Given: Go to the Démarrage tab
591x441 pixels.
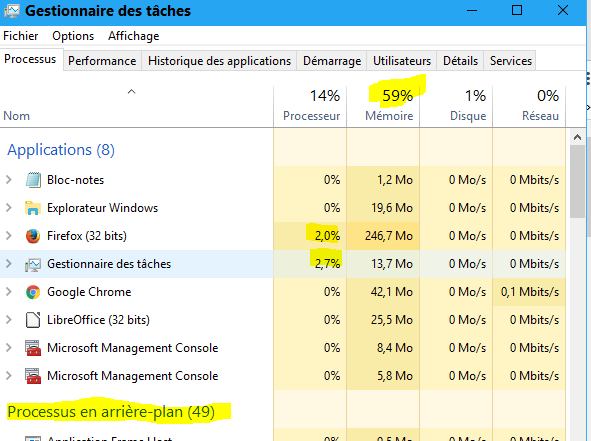Looking at the screenshot, I should (332, 61).
